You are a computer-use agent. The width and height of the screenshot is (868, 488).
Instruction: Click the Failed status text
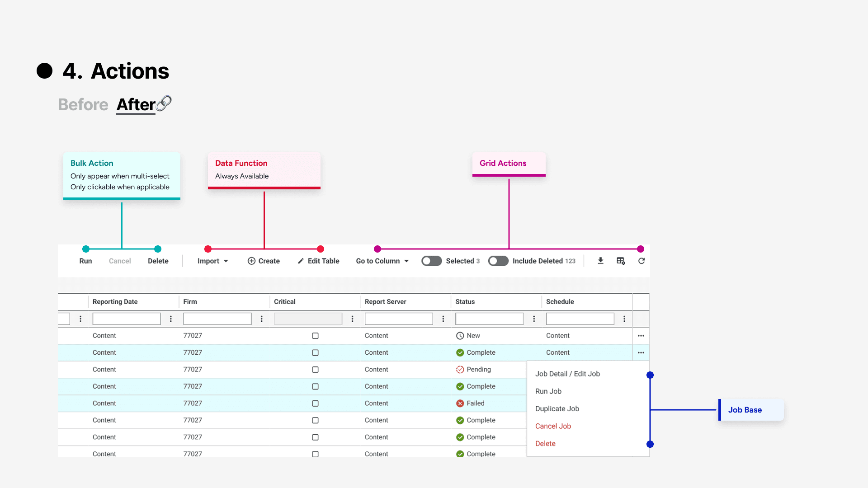click(x=476, y=404)
